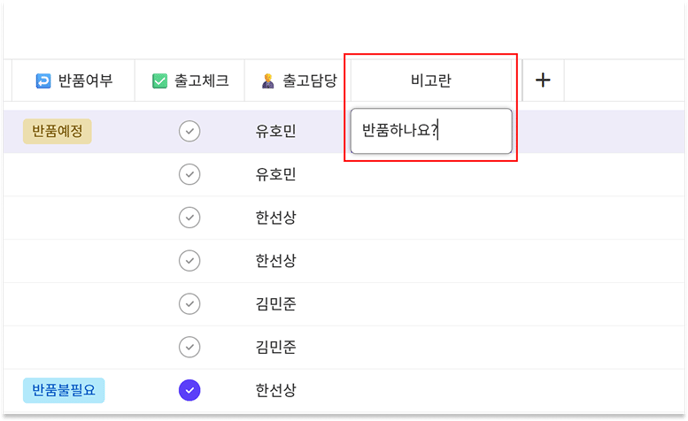The image size is (688, 421).
Task: Click the 비고란 column header
Action: point(431,80)
